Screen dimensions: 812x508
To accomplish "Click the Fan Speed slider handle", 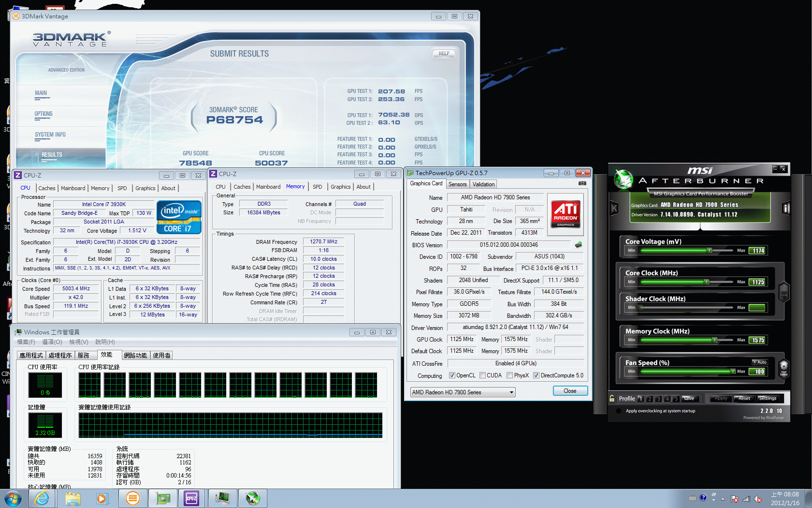I will (734, 371).
